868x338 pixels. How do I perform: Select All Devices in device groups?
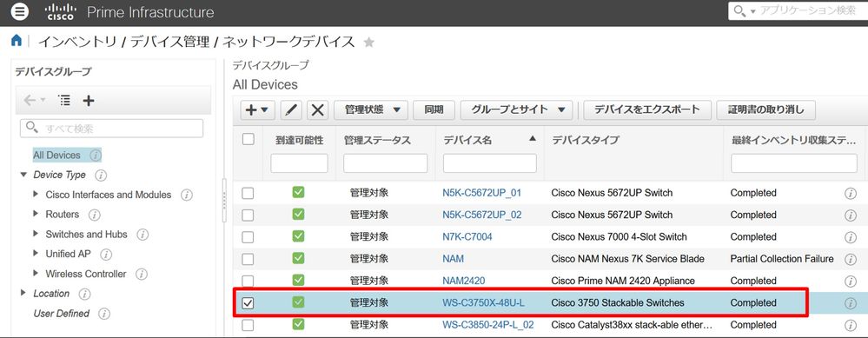click(x=56, y=156)
